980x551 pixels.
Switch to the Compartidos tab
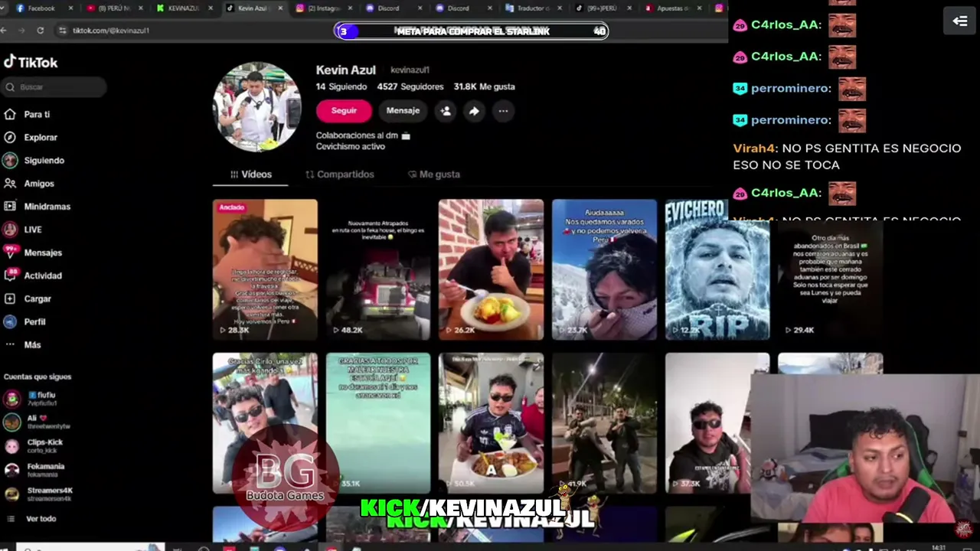click(340, 174)
